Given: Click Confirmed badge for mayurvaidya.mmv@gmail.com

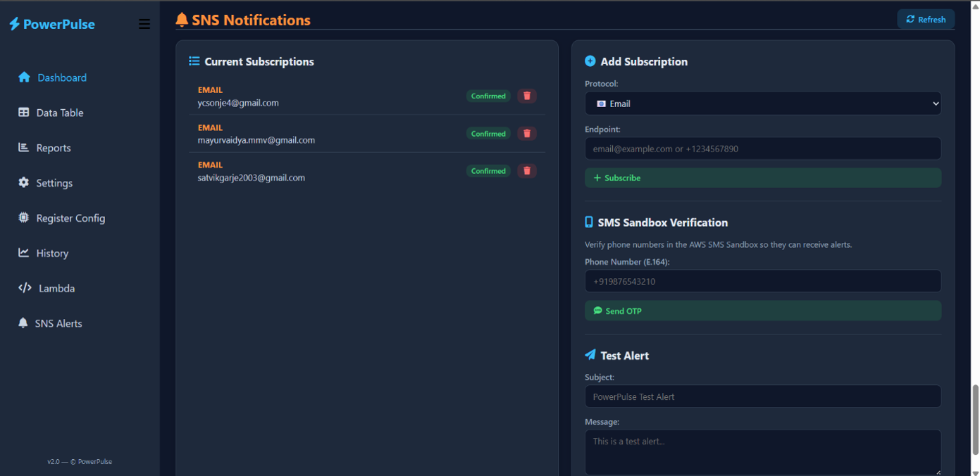Looking at the screenshot, I should (x=488, y=134).
